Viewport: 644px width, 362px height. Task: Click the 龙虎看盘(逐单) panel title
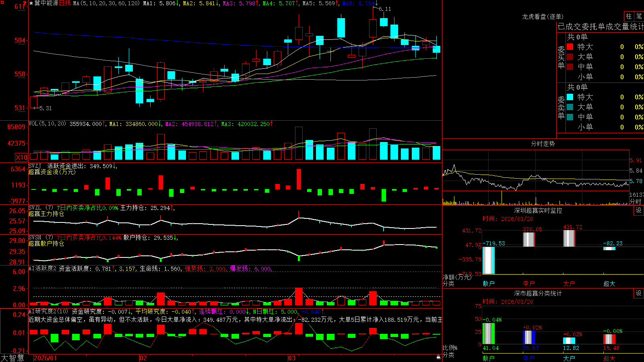[543, 16]
